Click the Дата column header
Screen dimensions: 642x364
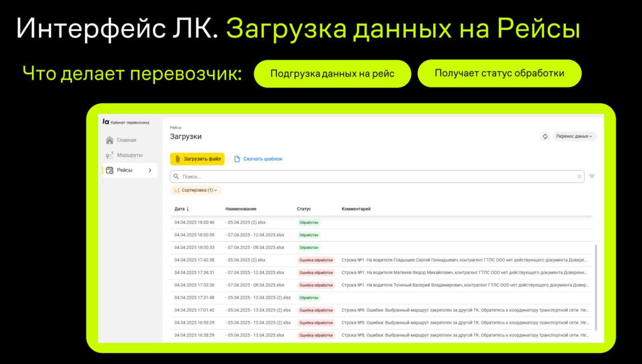(179, 209)
